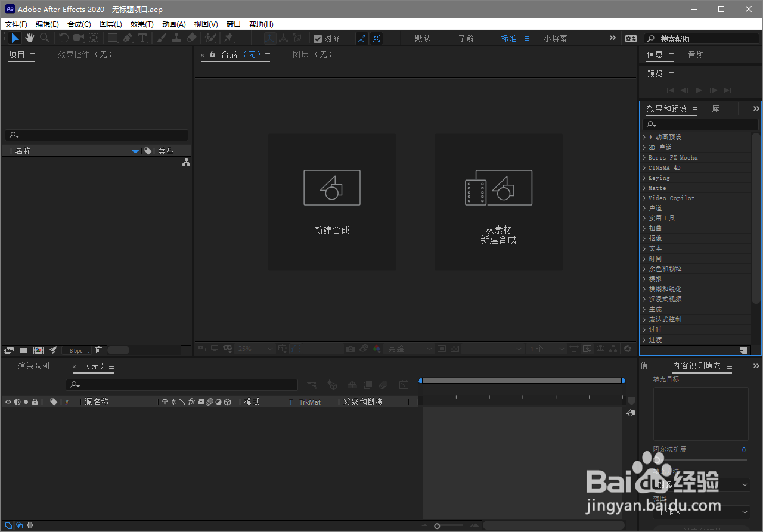Click the Local Axis mode icon

[270, 38]
